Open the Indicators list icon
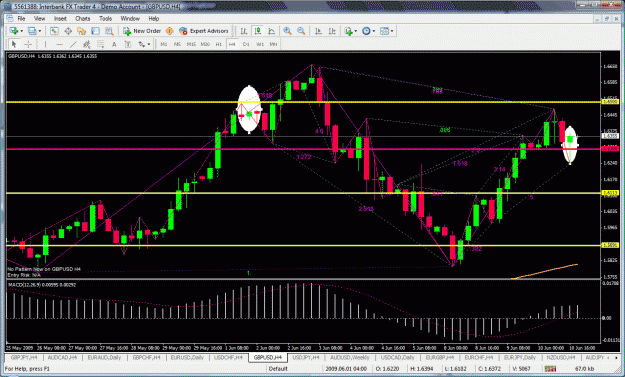The width and height of the screenshot is (625, 377). [x=349, y=31]
